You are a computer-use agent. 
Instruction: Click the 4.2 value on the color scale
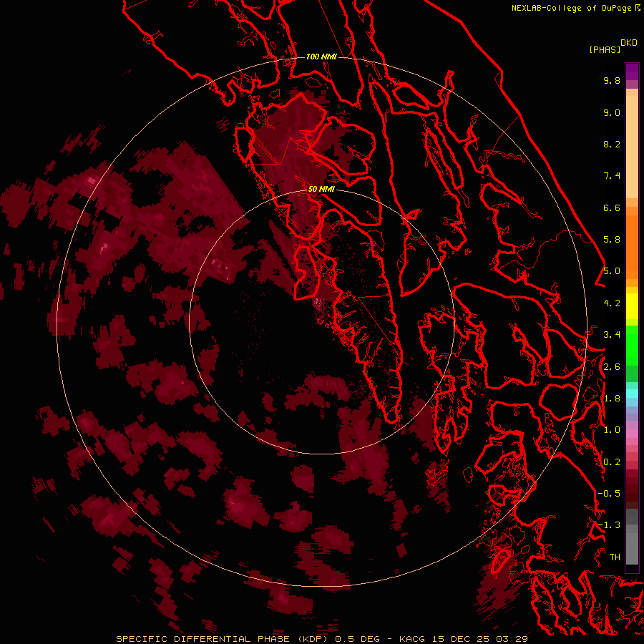[612, 303]
